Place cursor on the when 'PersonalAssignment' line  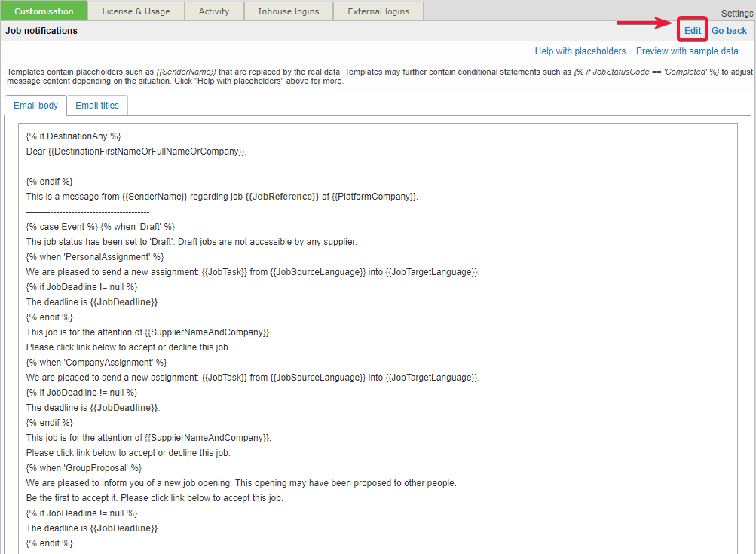tap(94, 257)
